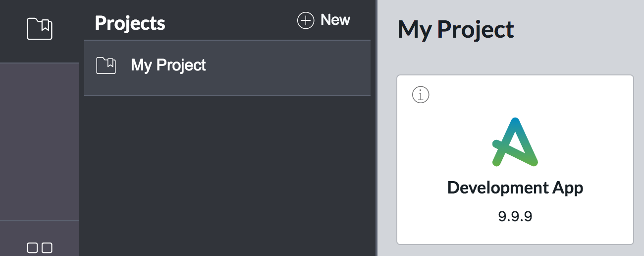The height and width of the screenshot is (256, 644).
Task: Click the two-squares icon in the sidebar
Action: pos(40,248)
